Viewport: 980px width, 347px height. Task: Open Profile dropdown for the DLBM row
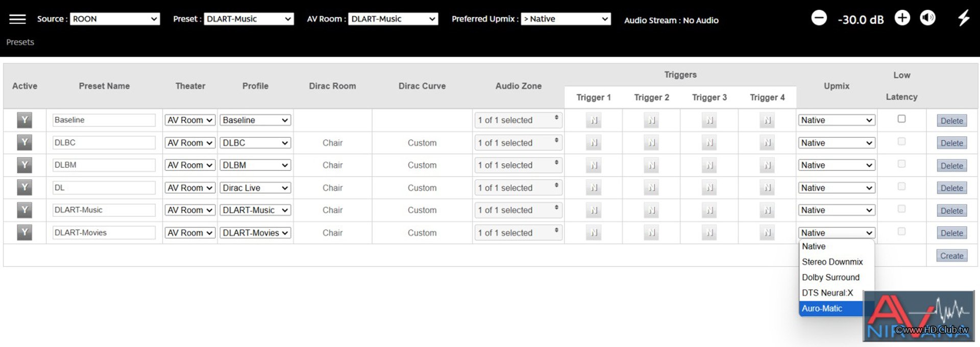tap(256, 165)
